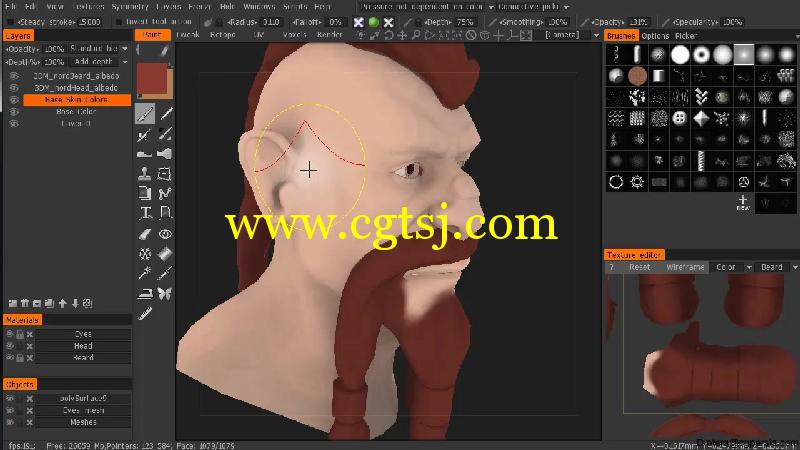Screen dimensions: 800x450
Task: Toggle visibility of Base Color layer
Action: 14,112
